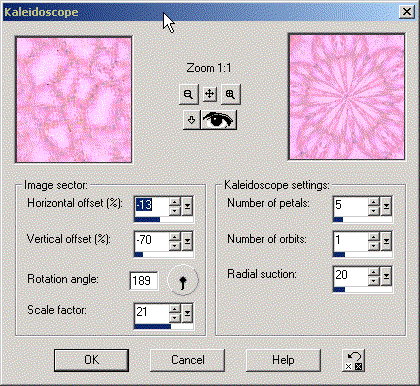Click the Rotation angle input field

coord(144,281)
